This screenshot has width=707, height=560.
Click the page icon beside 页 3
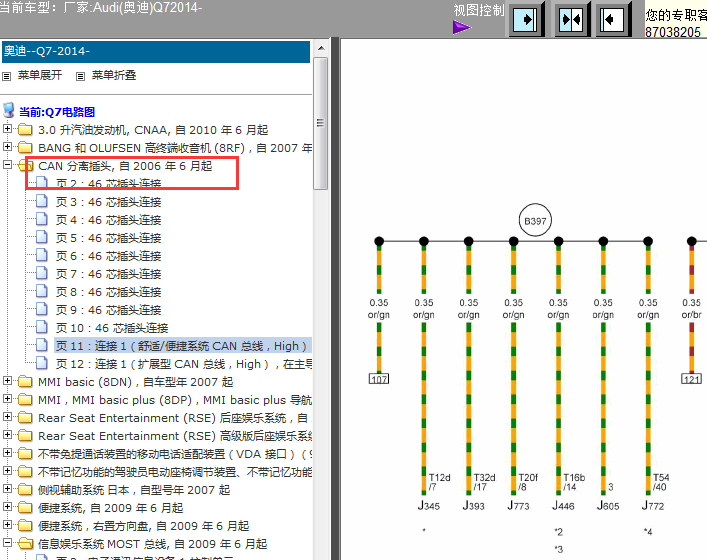[41, 201]
